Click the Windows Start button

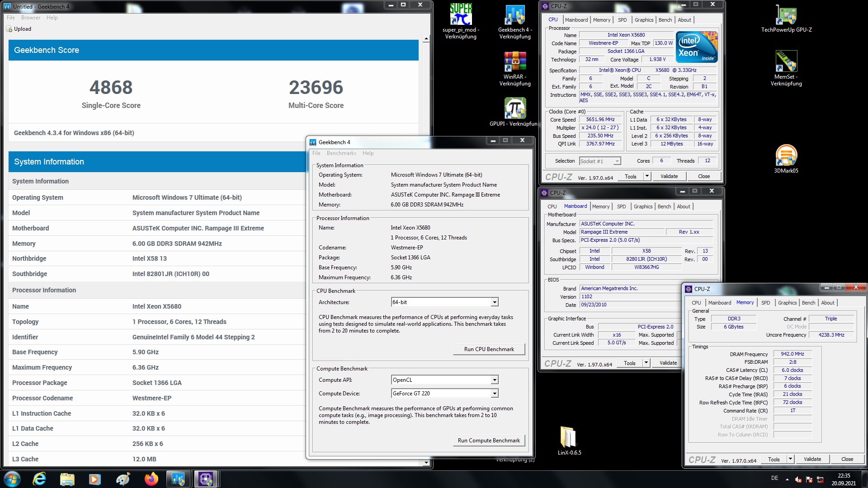(x=12, y=479)
